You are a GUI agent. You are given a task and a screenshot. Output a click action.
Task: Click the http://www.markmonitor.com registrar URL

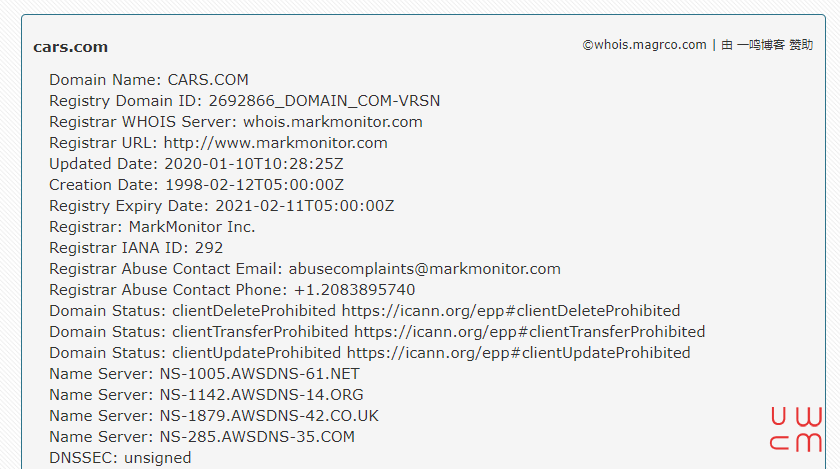coord(275,143)
